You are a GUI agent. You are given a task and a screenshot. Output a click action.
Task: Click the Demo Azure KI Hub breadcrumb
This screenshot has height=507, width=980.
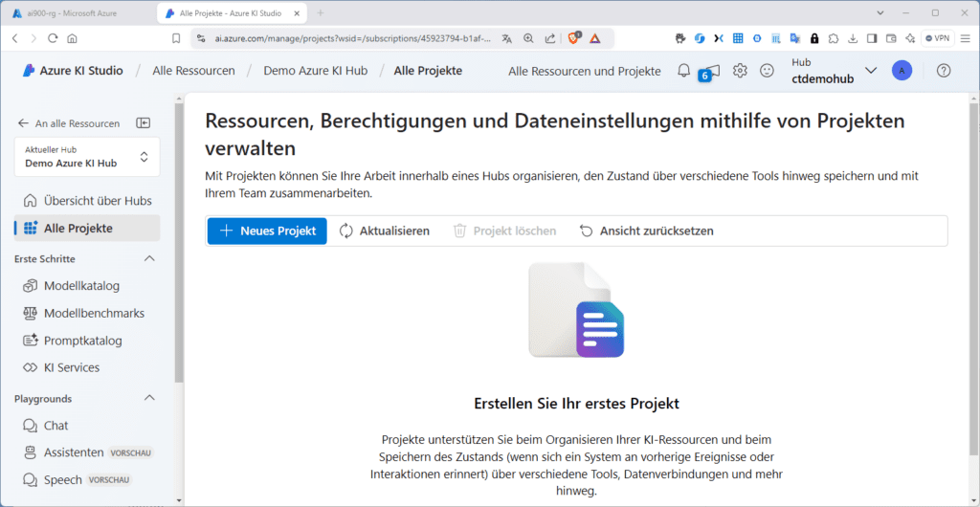[x=316, y=71]
